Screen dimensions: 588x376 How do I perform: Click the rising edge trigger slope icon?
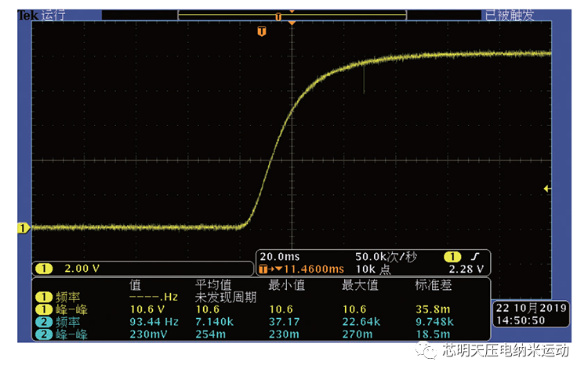(475, 257)
